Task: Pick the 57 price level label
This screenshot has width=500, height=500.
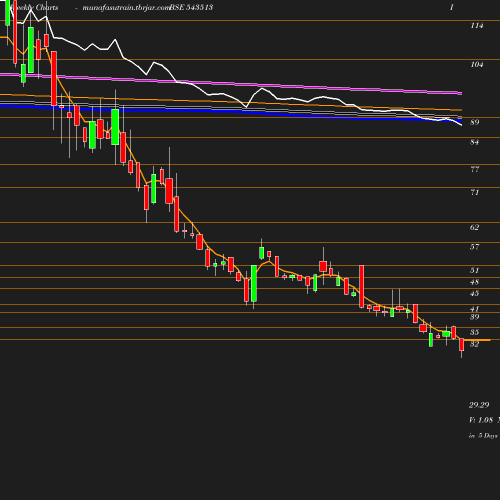Action: point(475,247)
